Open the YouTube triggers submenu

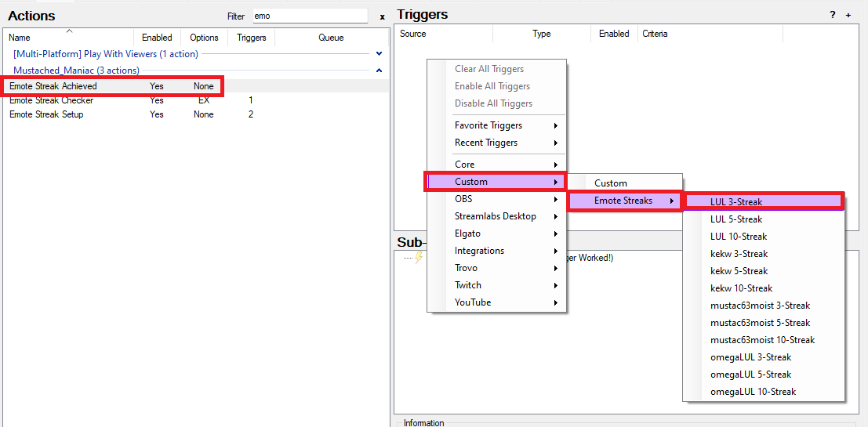click(496, 302)
